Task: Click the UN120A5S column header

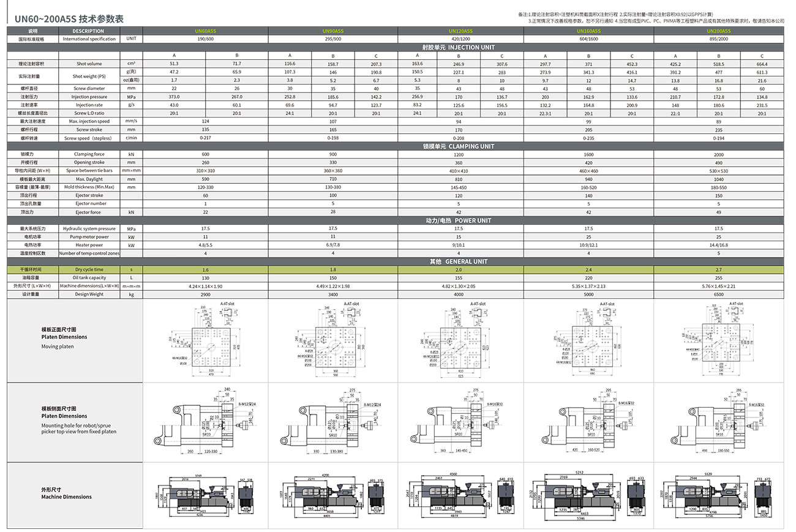Action: coord(460,31)
